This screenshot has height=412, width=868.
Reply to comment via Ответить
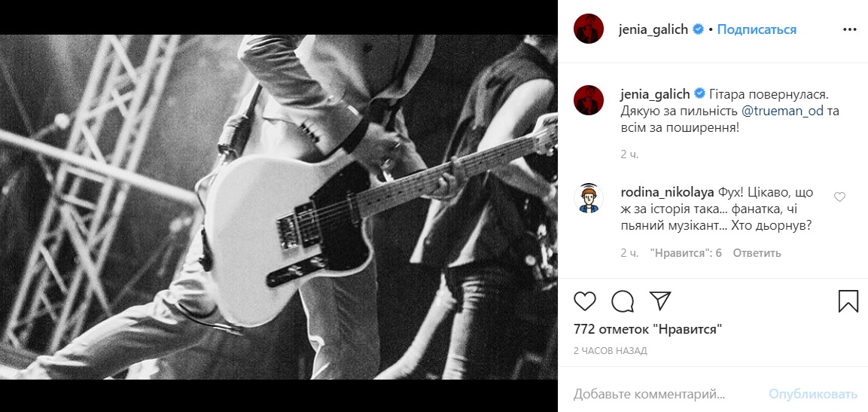[x=757, y=253]
